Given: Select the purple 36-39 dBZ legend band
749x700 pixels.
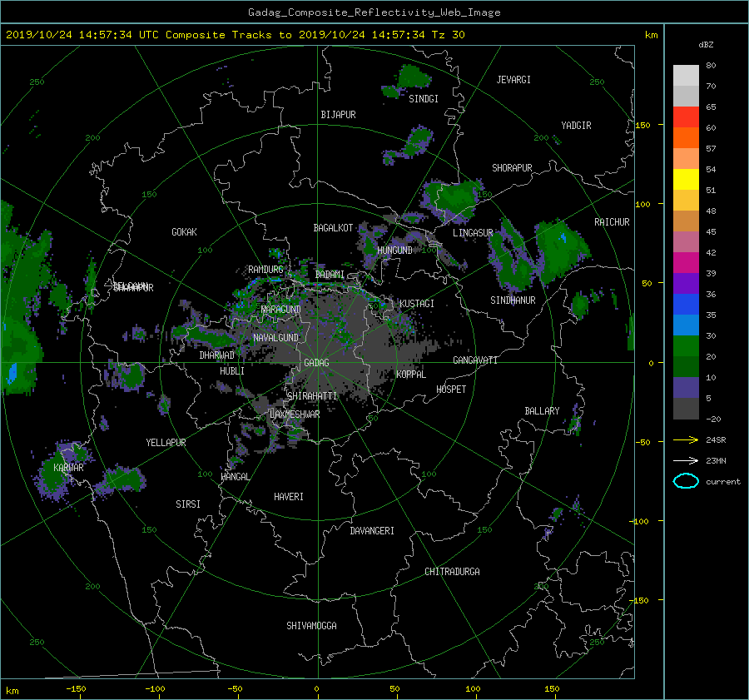Looking at the screenshot, I should click(x=686, y=284).
